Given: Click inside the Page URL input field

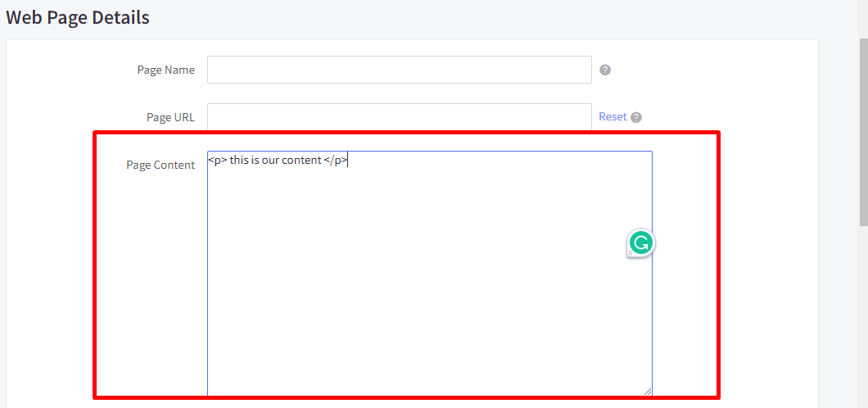Looking at the screenshot, I should point(399,117).
